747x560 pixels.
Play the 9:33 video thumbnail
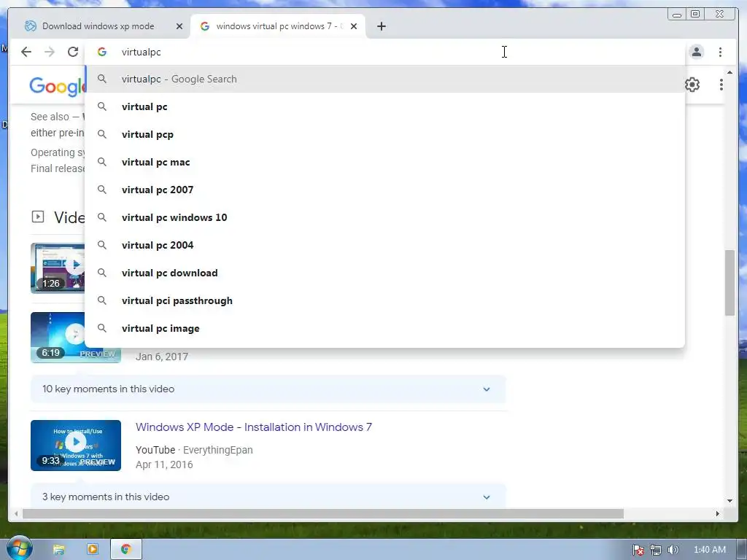(76, 446)
